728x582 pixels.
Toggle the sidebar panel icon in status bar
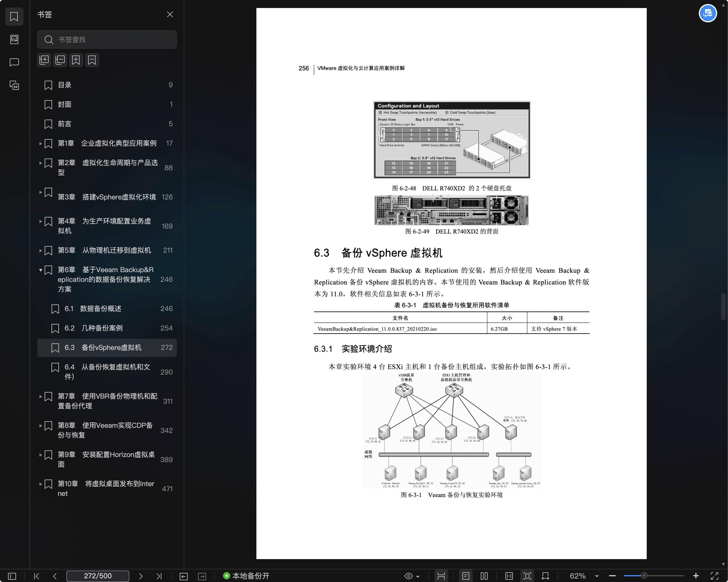(x=12, y=576)
